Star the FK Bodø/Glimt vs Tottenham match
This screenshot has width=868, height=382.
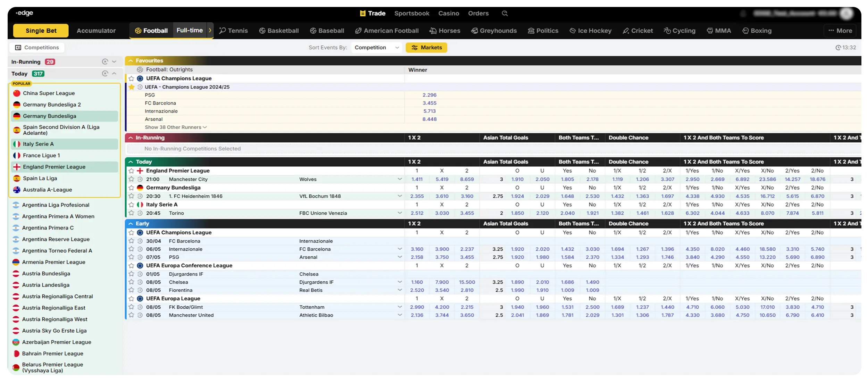click(x=131, y=307)
